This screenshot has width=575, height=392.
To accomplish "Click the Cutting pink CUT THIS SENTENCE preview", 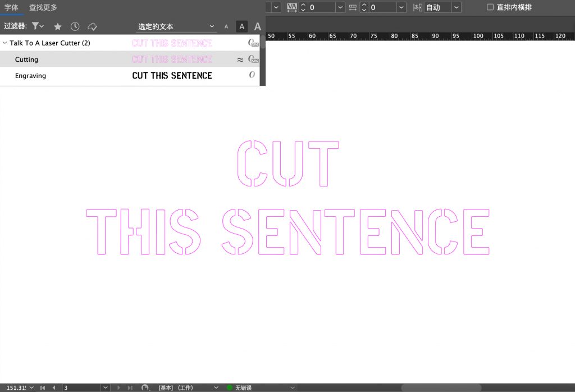I will (x=172, y=59).
